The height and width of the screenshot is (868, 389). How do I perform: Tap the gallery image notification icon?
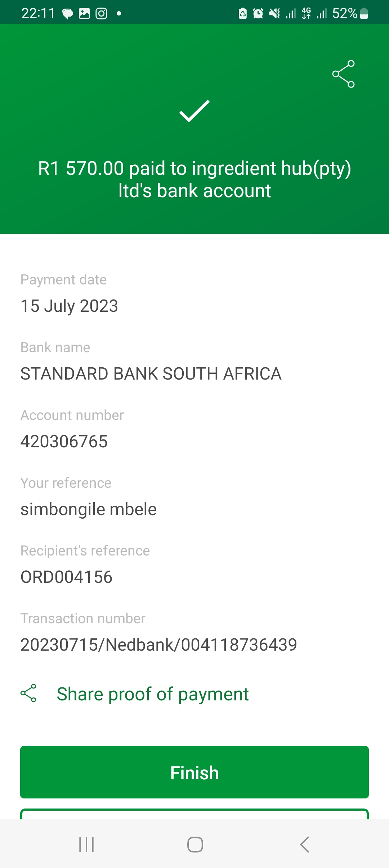pyautogui.click(x=84, y=14)
